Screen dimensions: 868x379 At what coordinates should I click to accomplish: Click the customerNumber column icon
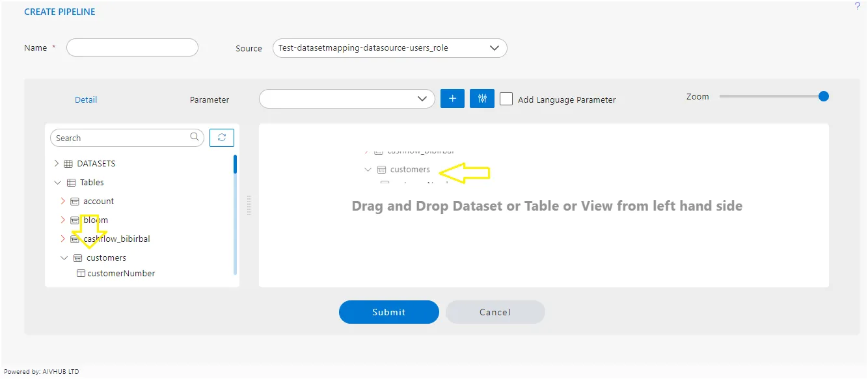pos(81,274)
